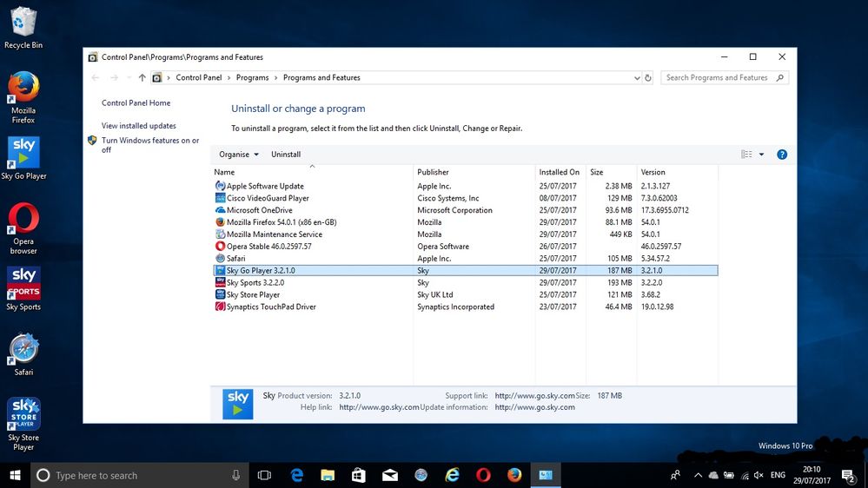Open File Explorer from taskbar
Screen dimensions: 868x488
(328, 475)
